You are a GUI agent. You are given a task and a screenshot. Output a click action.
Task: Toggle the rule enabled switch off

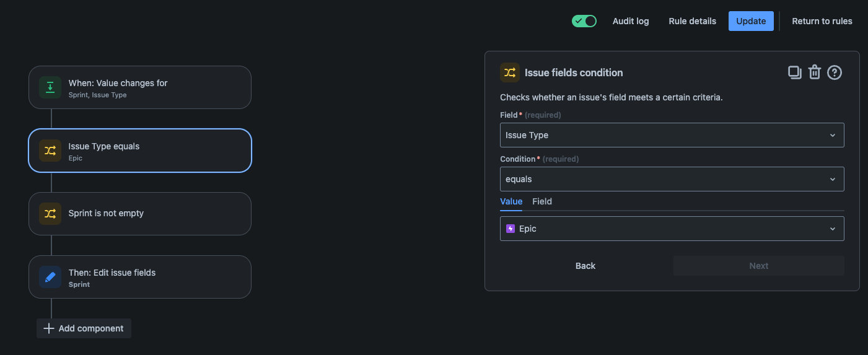pyautogui.click(x=584, y=21)
